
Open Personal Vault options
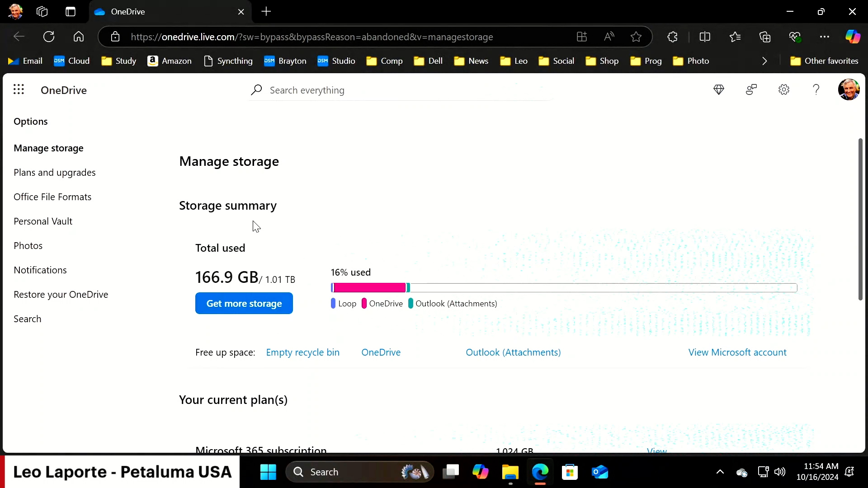point(43,221)
